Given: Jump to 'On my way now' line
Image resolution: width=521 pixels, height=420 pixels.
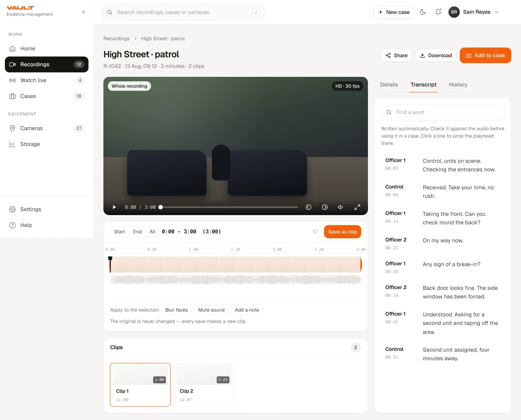Looking at the screenshot, I should point(442,243).
